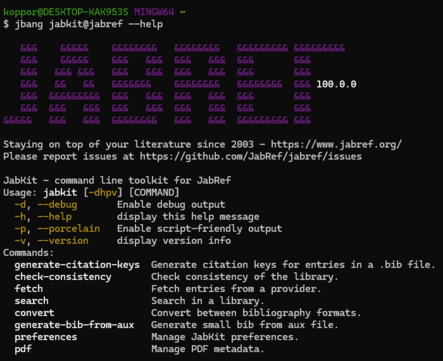Screen dimensions: 443x361
Task: Click 'display version info' description
Action: (174, 241)
